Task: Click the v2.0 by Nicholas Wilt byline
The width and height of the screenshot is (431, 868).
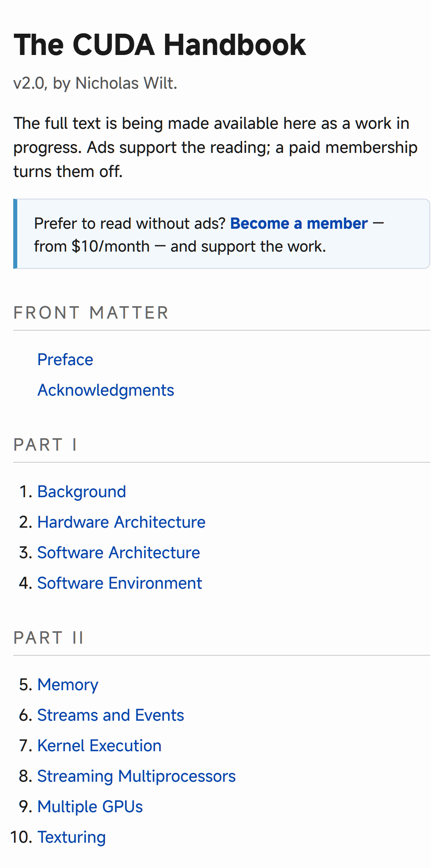Action: tap(95, 83)
